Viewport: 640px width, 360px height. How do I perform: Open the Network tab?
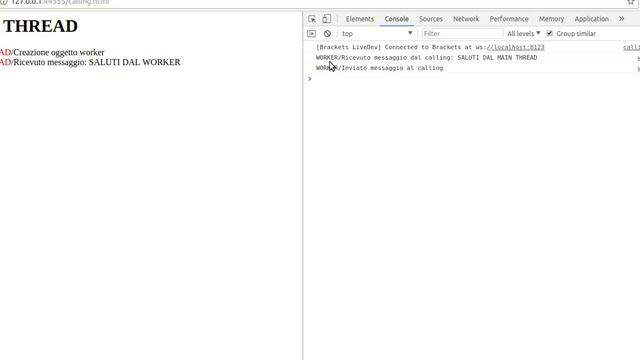tap(466, 19)
